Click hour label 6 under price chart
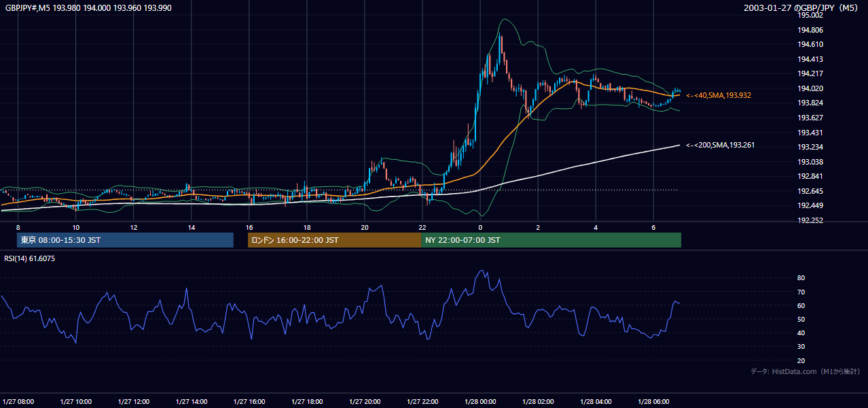868x408 pixels. 653,227
